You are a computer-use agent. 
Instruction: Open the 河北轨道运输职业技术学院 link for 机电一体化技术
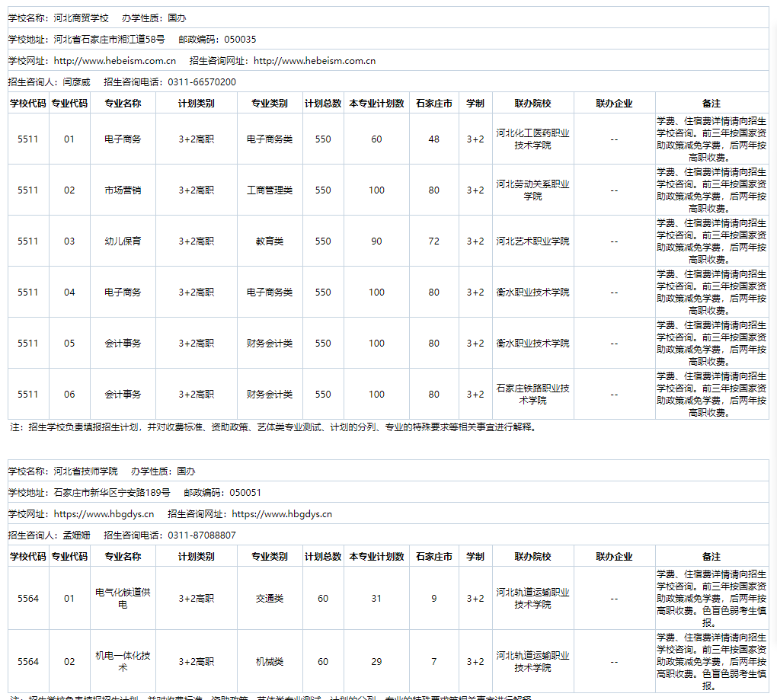pyautogui.click(x=533, y=662)
